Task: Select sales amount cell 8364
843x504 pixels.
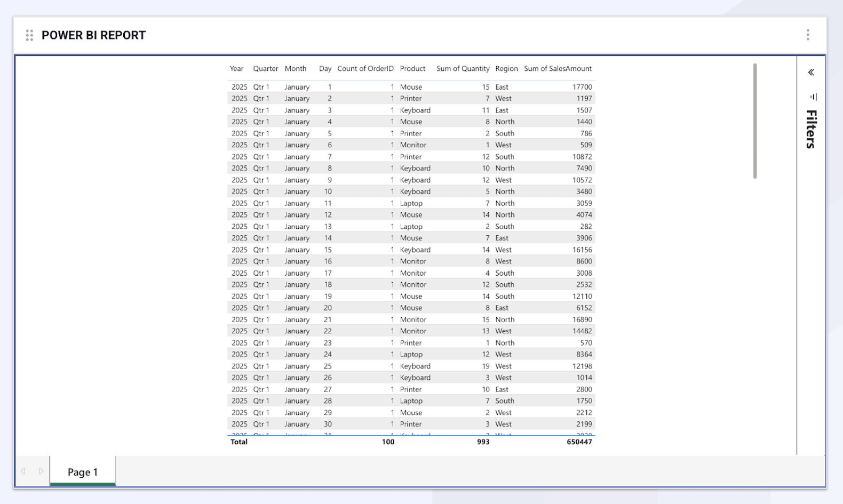Action: pyautogui.click(x=584, y=355)
